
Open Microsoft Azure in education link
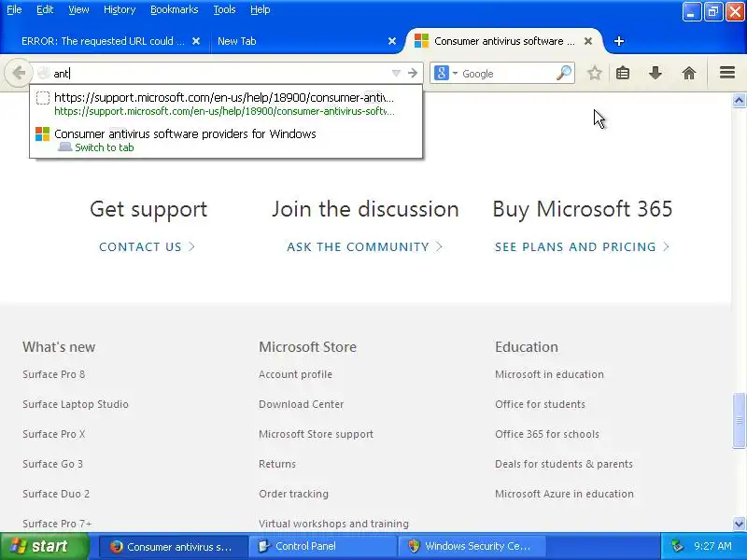(564, 494)
